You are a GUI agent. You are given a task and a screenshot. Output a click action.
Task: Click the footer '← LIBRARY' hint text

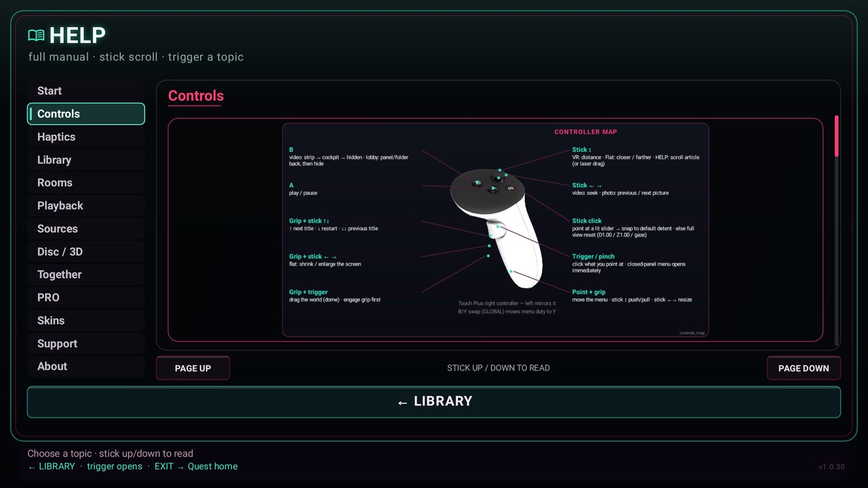52,466
